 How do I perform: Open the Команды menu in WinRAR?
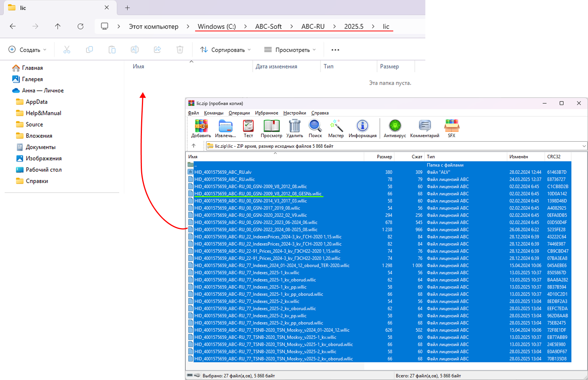(x=214, y=113)
